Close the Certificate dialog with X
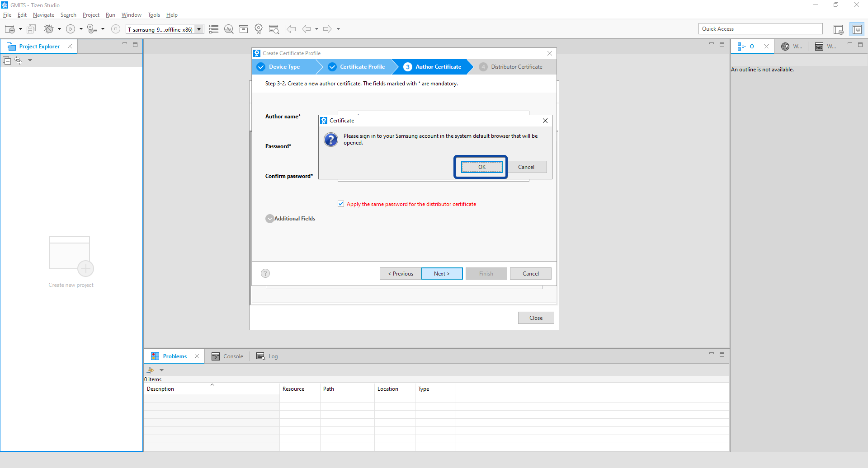868x468 pixels. (x=545, y=121)
